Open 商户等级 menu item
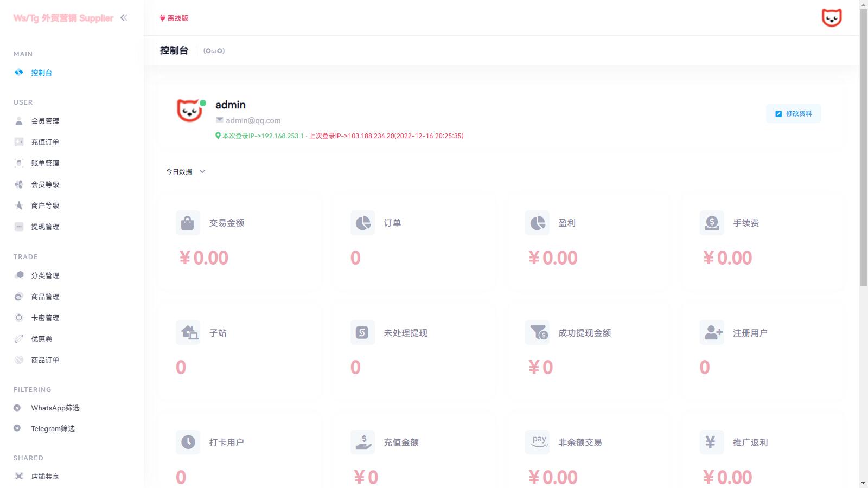 tap(45, 206)
